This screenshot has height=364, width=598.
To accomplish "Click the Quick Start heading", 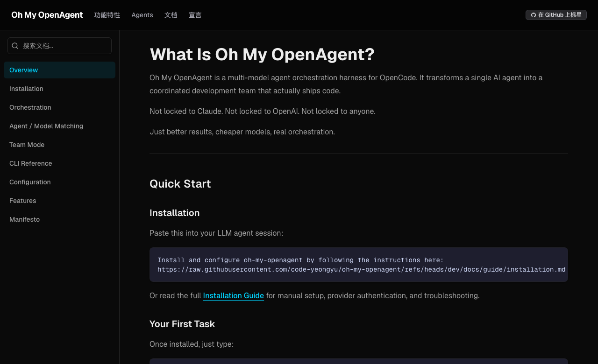I will (180, 183).
